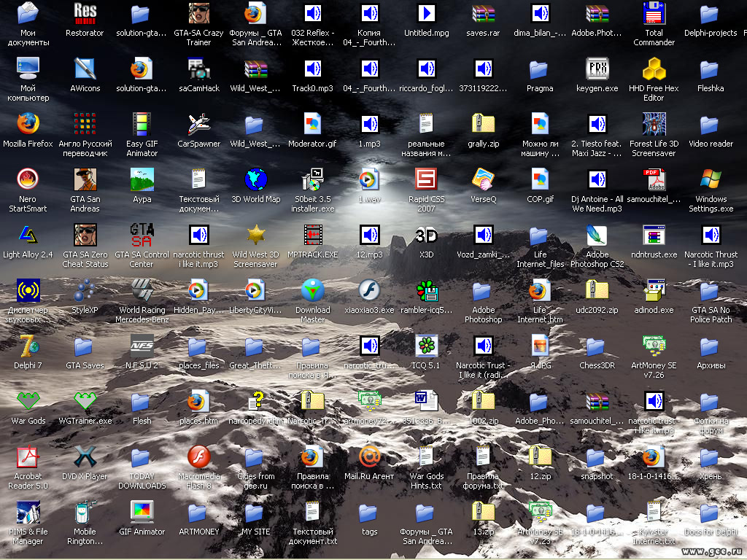Select the GTA SA Zero Cheat Status icon
The height and width of the screenshot is (560, 747).
tap(85, 235)
